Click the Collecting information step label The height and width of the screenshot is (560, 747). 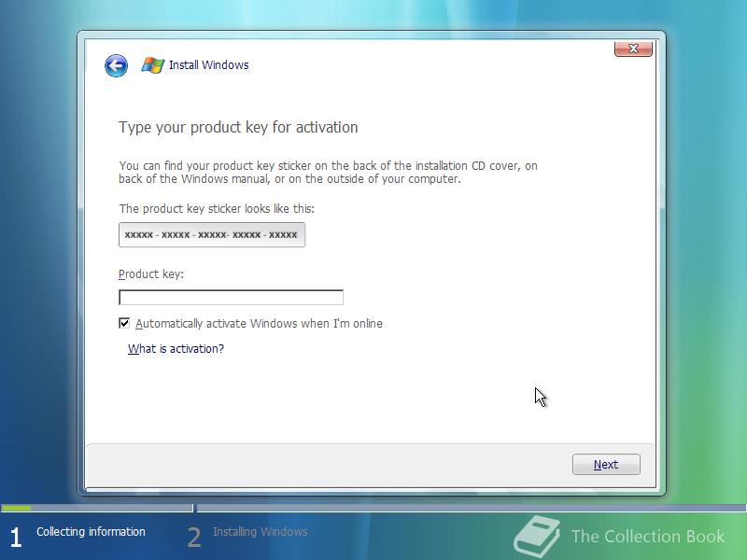point(91,531)
